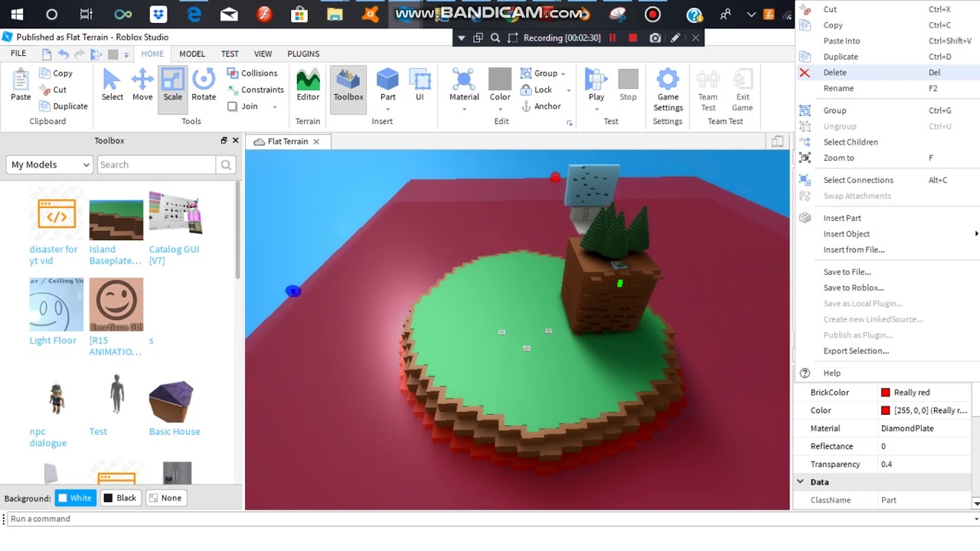Group selection via ribbon Group button
Viewport: 980px width, 551px height.
tap(539, 73)
